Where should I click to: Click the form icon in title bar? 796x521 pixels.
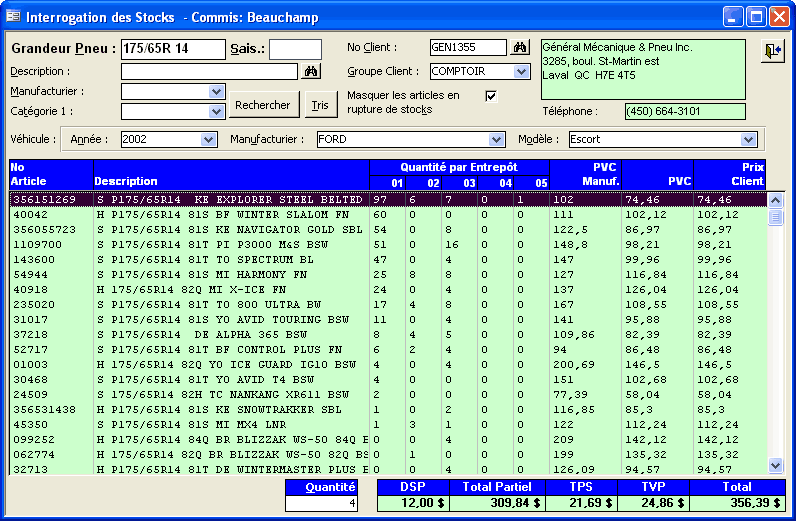(13, 17)
